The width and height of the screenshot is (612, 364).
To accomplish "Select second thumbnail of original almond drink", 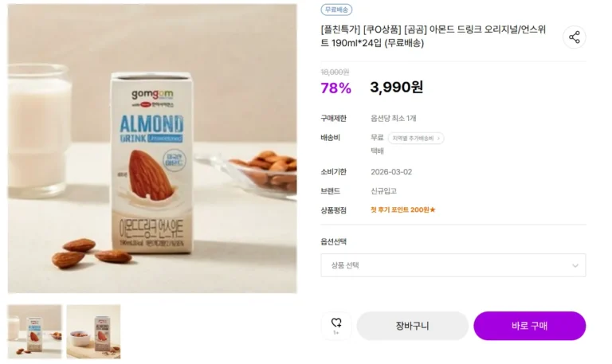I will (x=93, y=331).
